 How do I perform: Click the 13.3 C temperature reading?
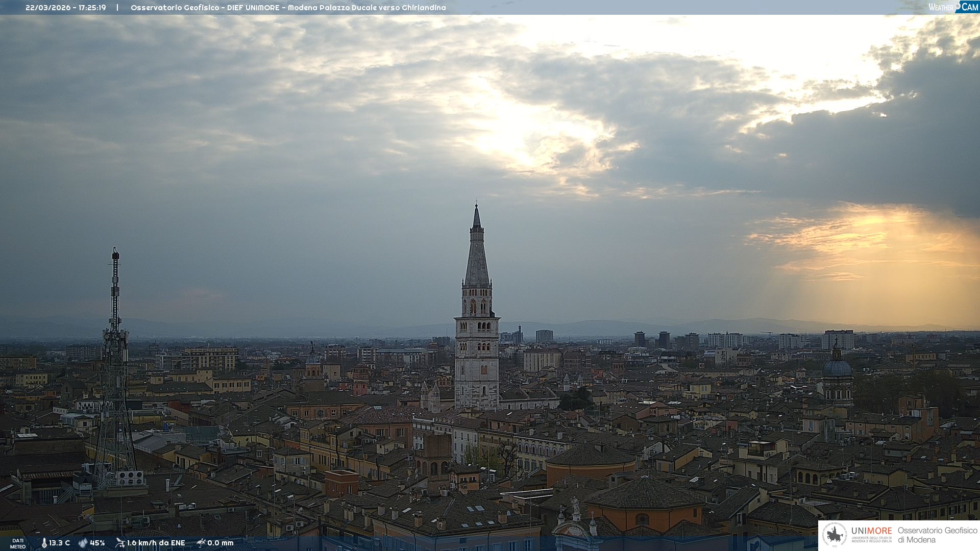(x=60, y=543)
